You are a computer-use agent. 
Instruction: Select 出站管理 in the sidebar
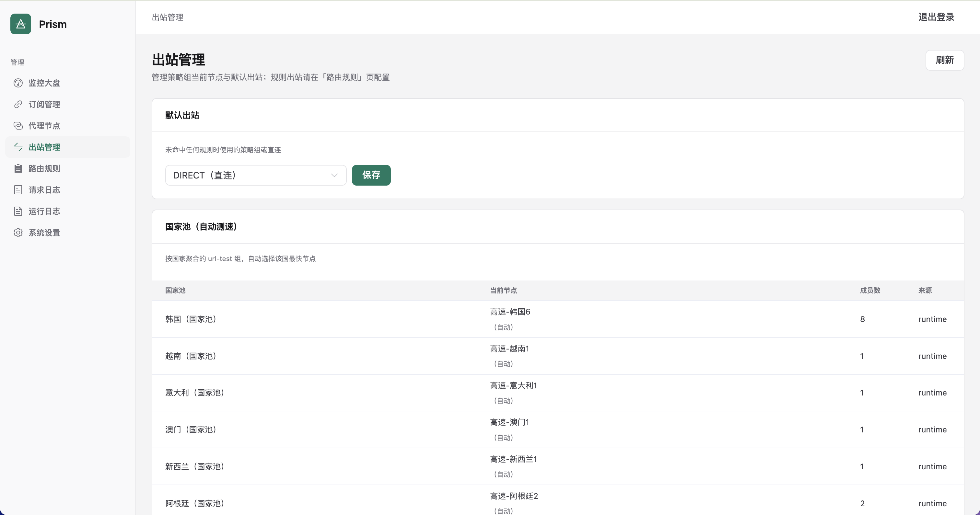click(x=68, y=147)
